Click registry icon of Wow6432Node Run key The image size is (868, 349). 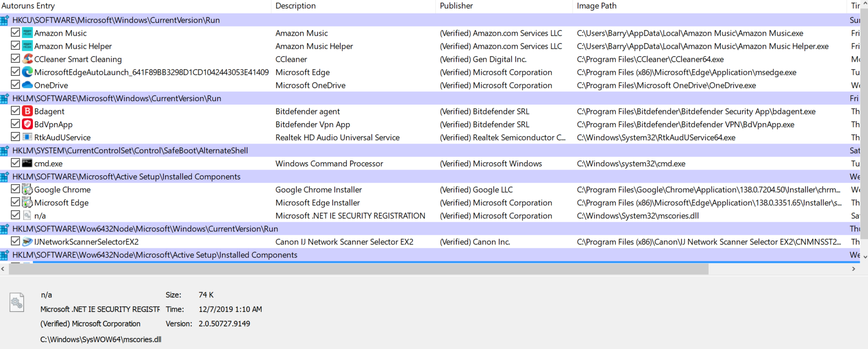pos(5,229)
